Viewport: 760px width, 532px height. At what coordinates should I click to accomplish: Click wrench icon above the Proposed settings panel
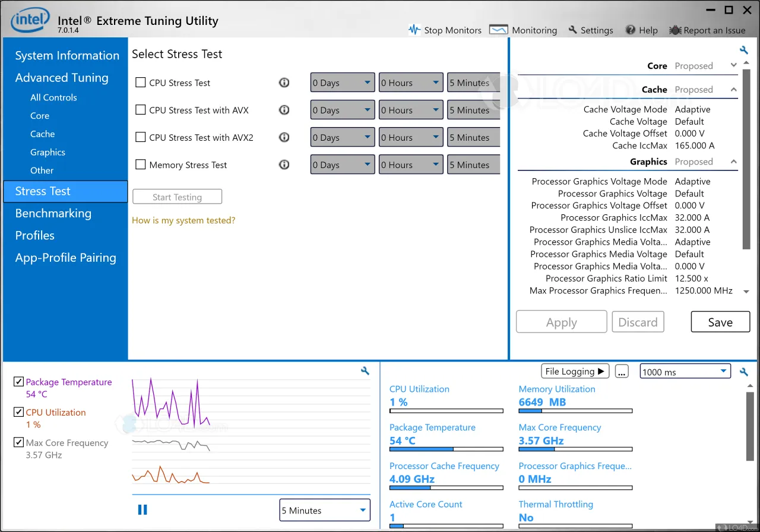[x=743, y=50]
